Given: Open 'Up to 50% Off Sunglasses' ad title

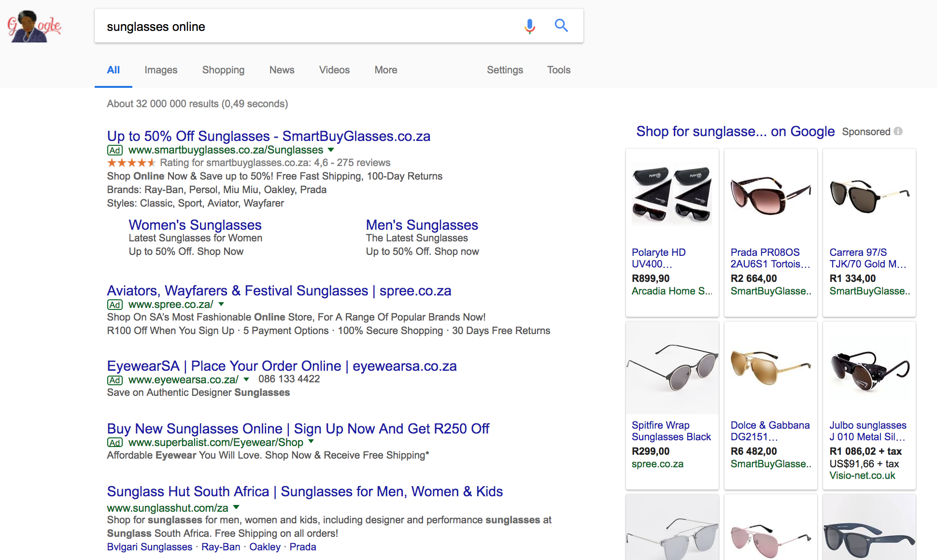Looking at the screenshot, I should [269, 136].
